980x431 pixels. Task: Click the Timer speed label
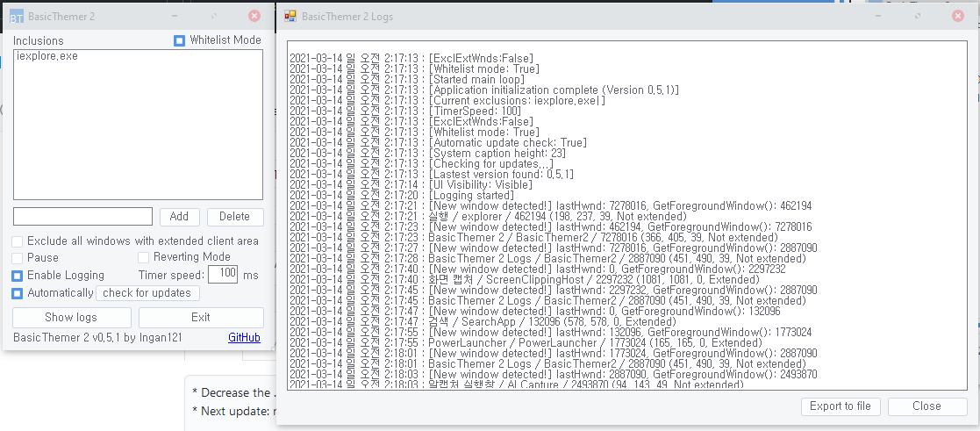(x=171, y=276)
